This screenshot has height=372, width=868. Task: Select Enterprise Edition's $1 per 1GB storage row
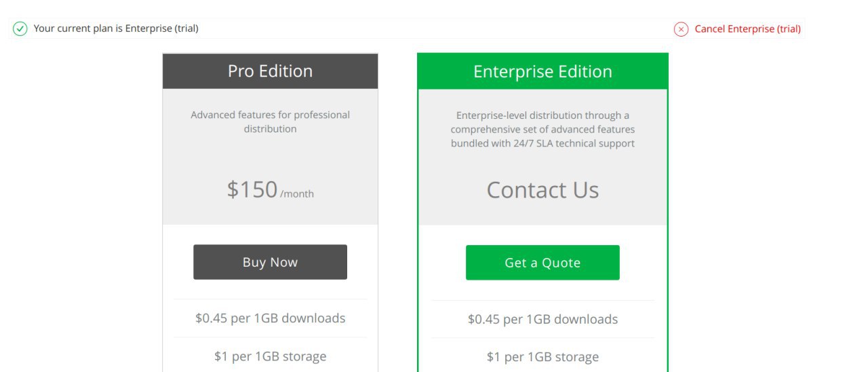(542, 357)
